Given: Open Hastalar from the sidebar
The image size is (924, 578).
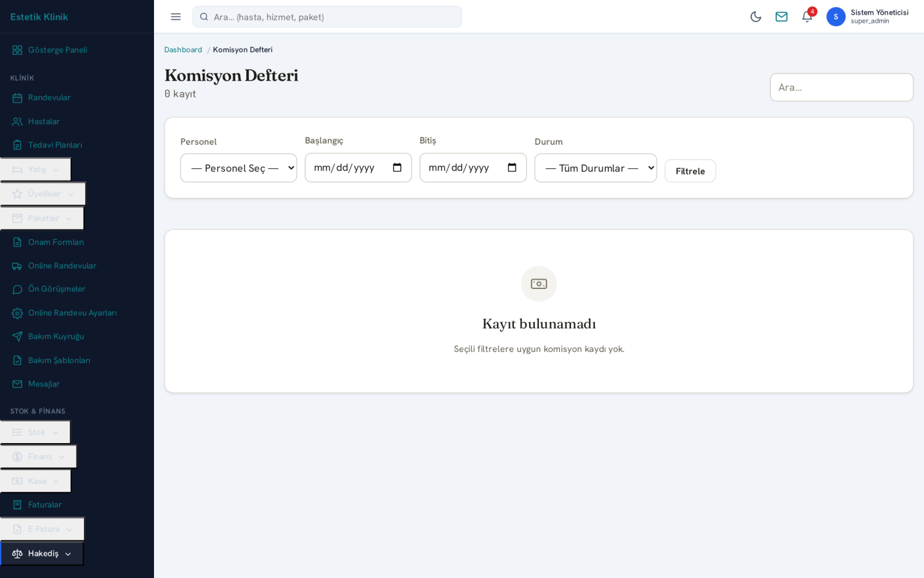Looking at the screenshot, I should (44, 121).
